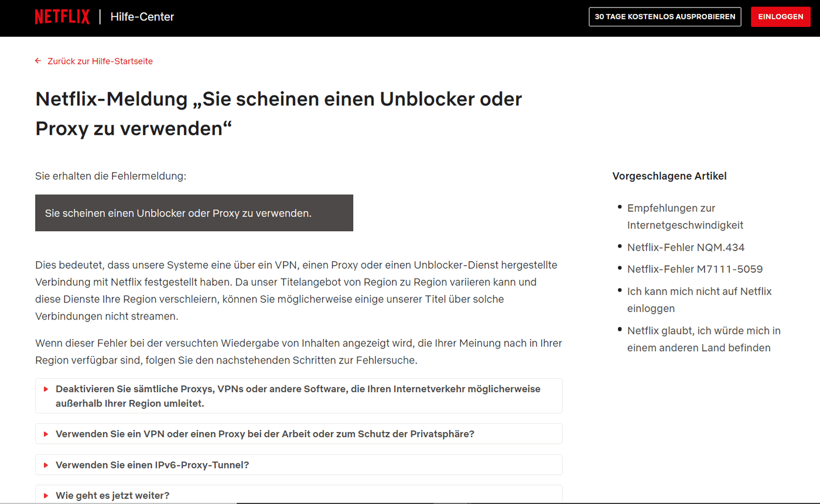Click the article's main title heading
Screen dimensions: 820x504
click(x=278, y=114)
